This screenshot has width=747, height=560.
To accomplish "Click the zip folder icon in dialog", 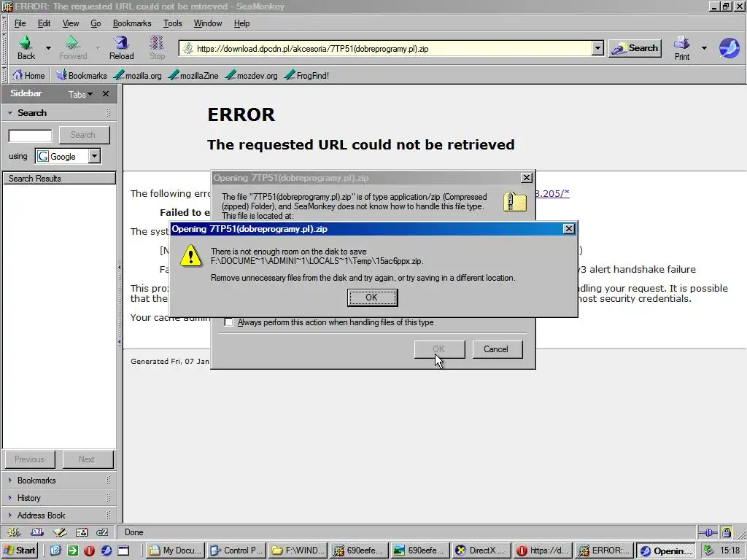I will pos(514,201).
